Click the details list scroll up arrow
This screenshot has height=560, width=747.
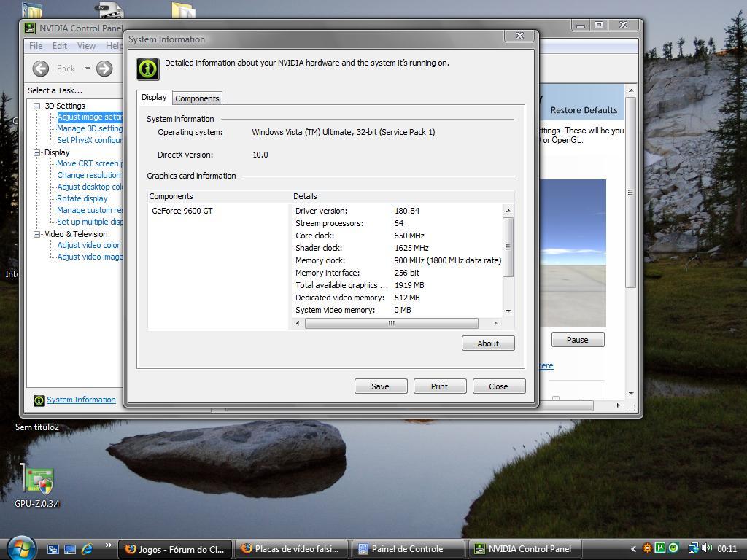point(508,211)
